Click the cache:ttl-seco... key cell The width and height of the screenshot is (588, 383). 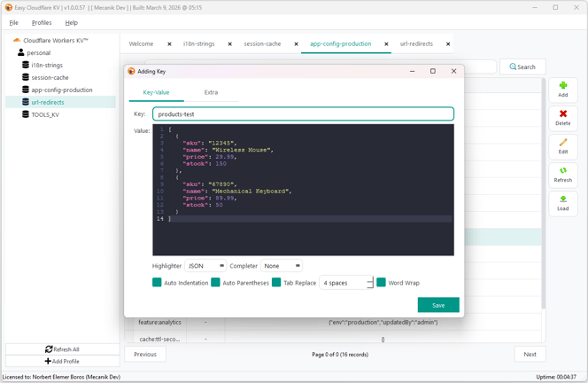point(159,339)
